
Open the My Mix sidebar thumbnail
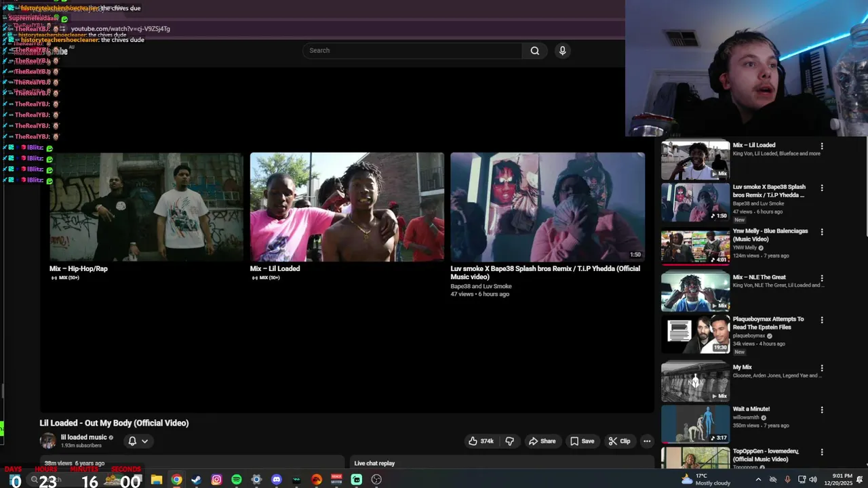(x=695, y=382)
